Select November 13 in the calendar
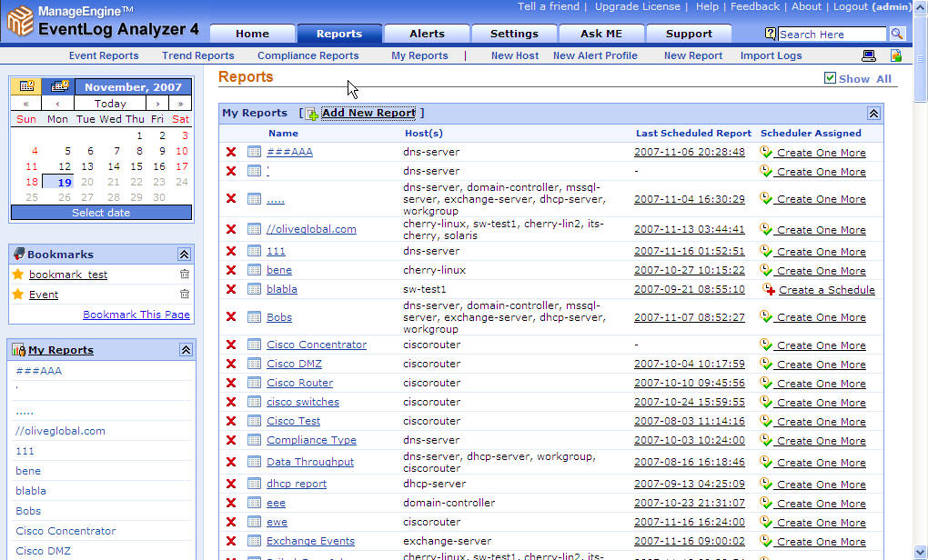Screen dimensions: 928x560 (x=87, y=166)
